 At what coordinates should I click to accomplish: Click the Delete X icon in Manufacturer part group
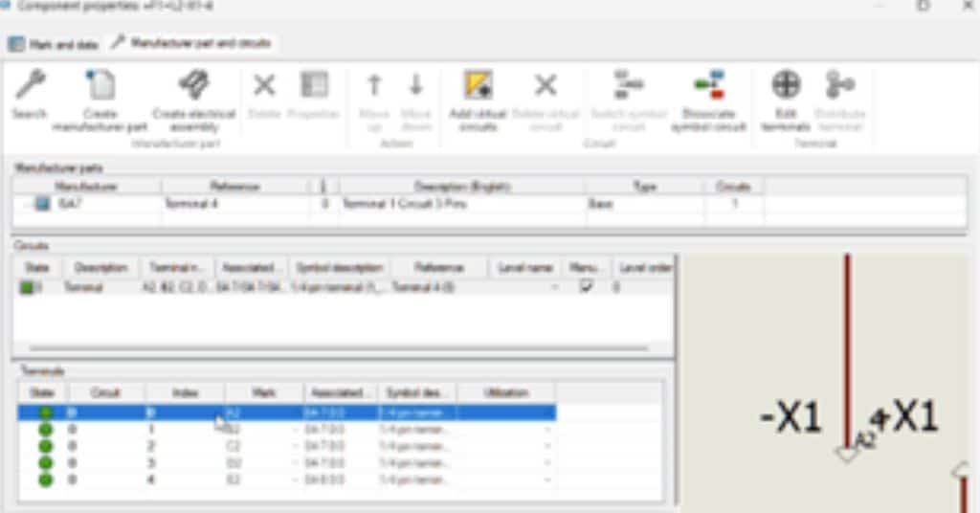(264, 85)
